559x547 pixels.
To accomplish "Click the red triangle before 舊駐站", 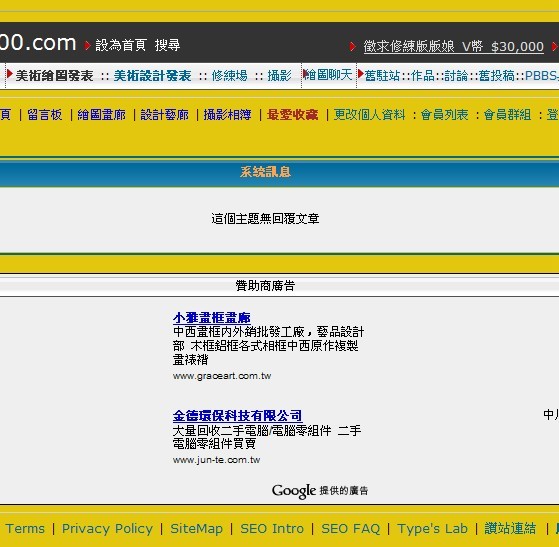I will click(x=360, y=74).
